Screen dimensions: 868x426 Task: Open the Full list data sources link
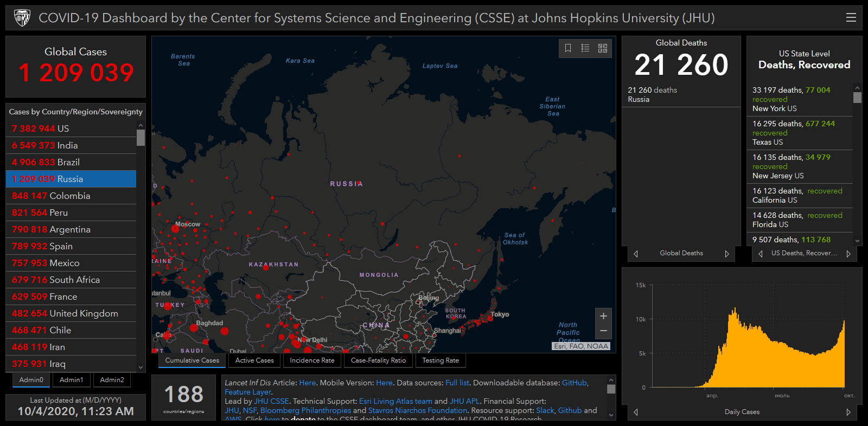coord(457,383)
